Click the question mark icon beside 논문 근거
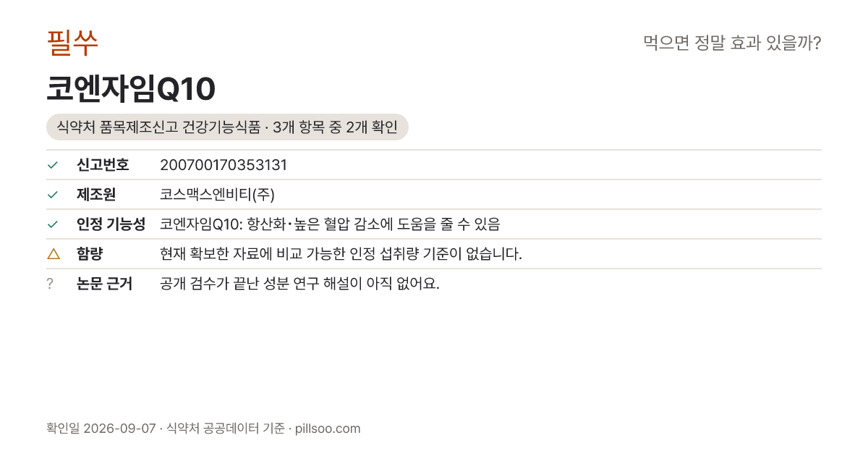868x456 pixels. click(50, 284)
